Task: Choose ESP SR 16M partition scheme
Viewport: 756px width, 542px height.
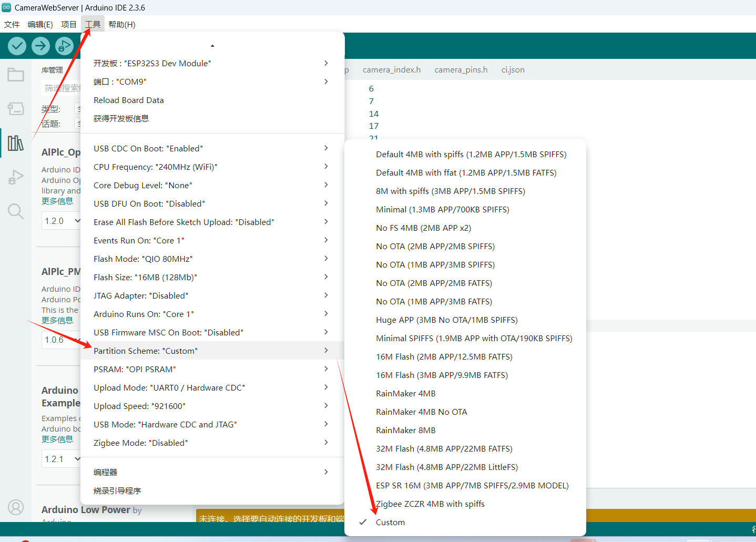Action: point(465,485)
